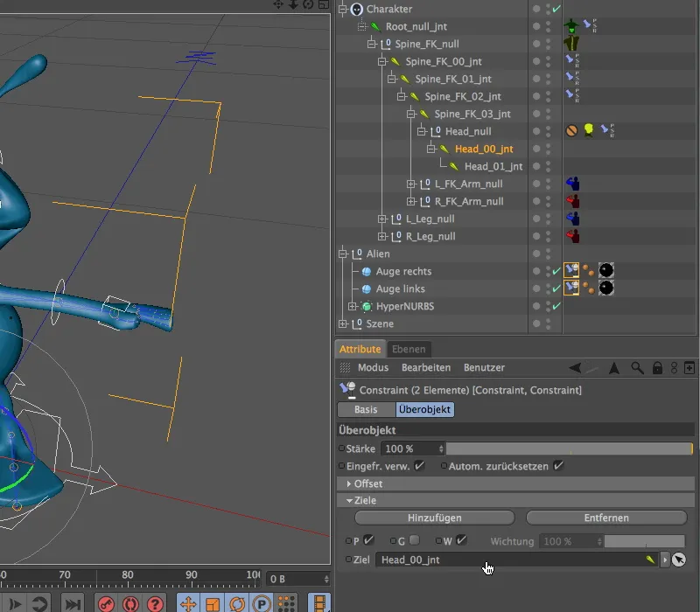Image resolution: width=700 pixels, height=612 pixels.
Task: Toggle the P checkbox under Ziele
Action: pos(368,540)
